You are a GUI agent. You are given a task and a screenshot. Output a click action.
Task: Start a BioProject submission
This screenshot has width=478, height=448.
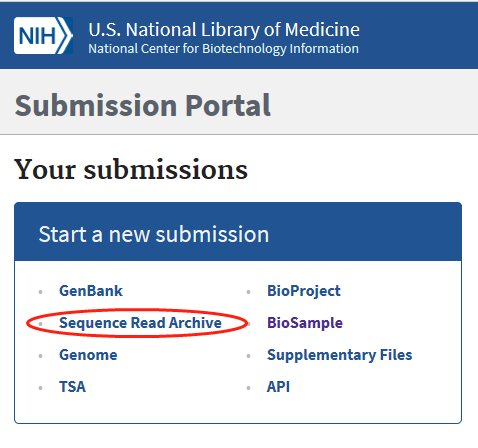click(x=304, y=291)
